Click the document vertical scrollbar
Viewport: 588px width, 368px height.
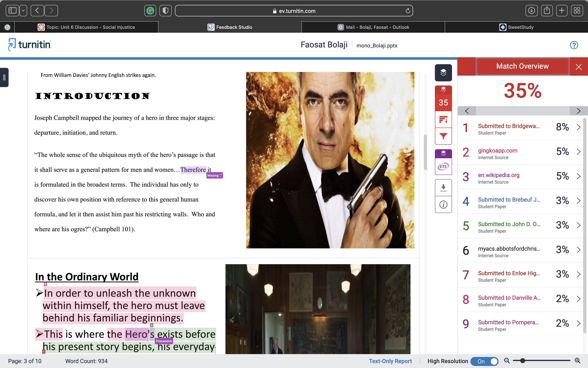coord(425,152)
